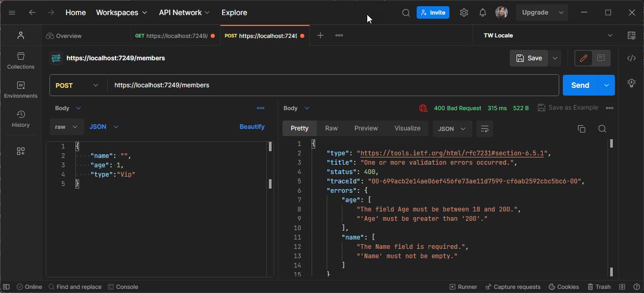
Task: Send the request
Action: [581, 85]
